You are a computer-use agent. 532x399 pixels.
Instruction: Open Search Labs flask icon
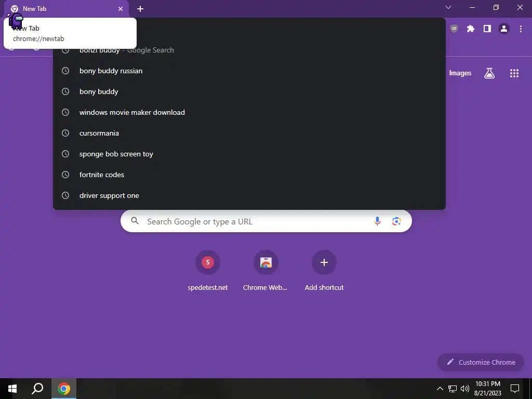pos(489,73)
